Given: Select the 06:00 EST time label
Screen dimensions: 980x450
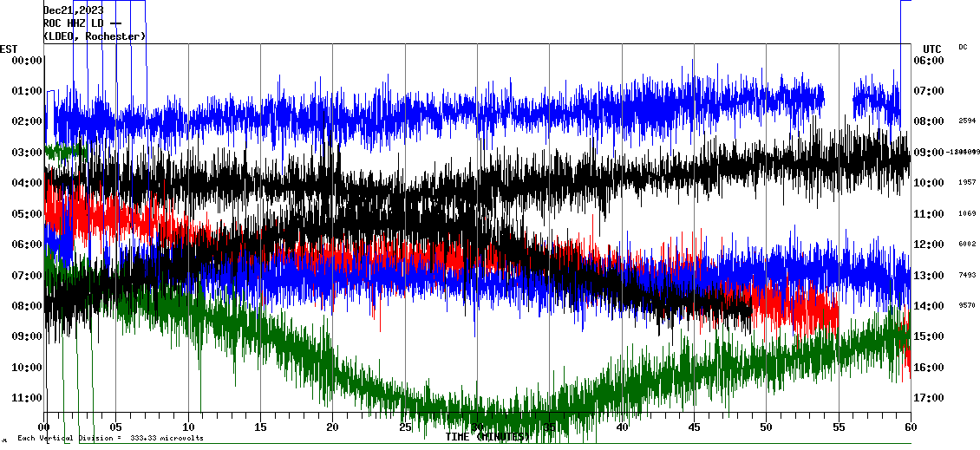Looking at the screenshot, I should (27, 245).
